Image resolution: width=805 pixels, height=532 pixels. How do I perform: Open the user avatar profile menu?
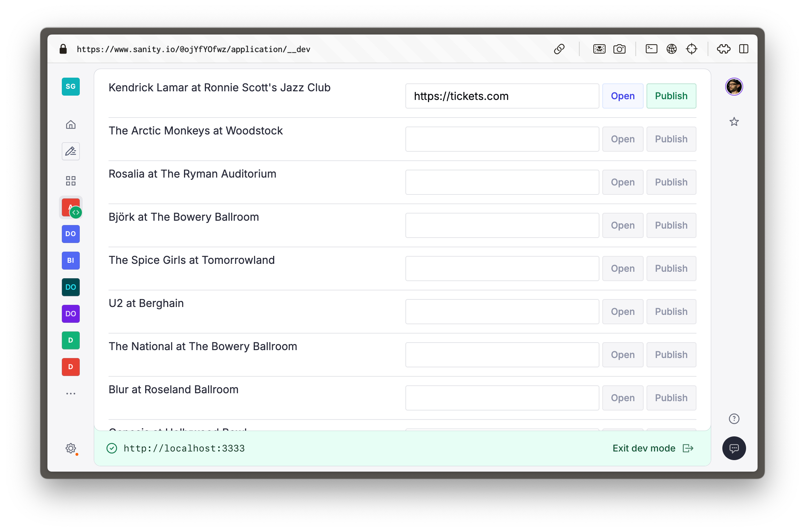pyautogui.click(x=734, y=87)
